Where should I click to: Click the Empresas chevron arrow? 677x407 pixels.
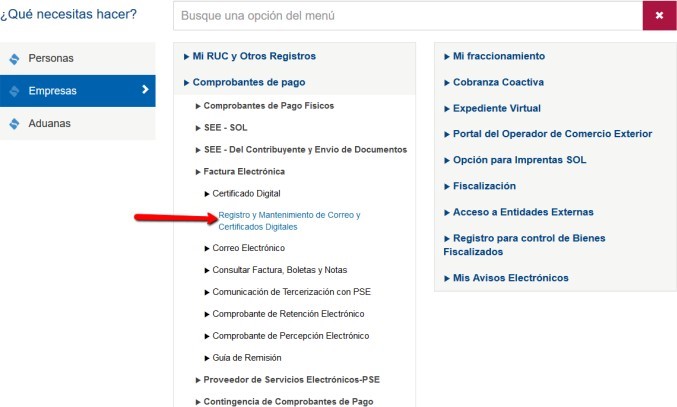pos(145,89)
